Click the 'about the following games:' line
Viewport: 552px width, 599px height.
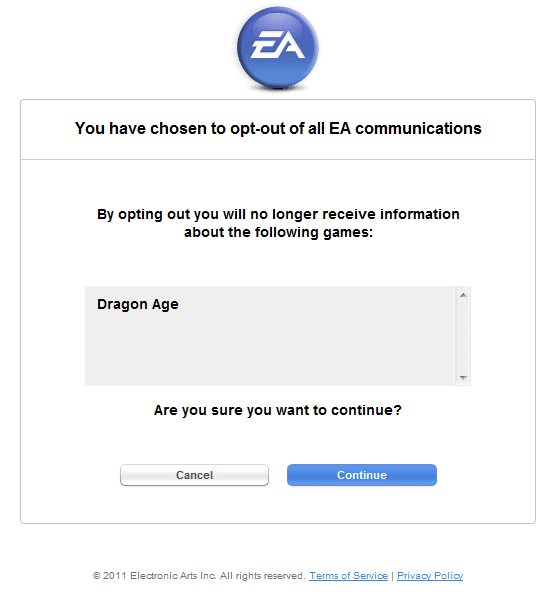point(278,232)
